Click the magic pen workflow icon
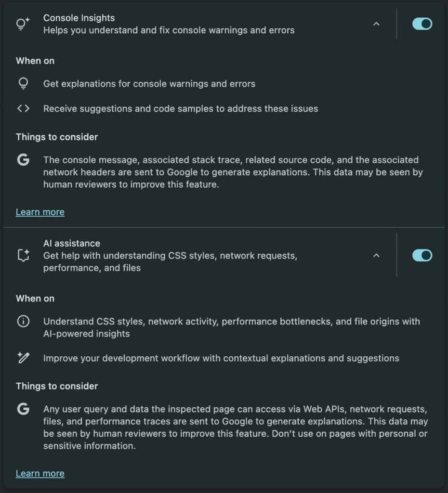Viewport: 448px width, 493px height. [x=23, y=358]
